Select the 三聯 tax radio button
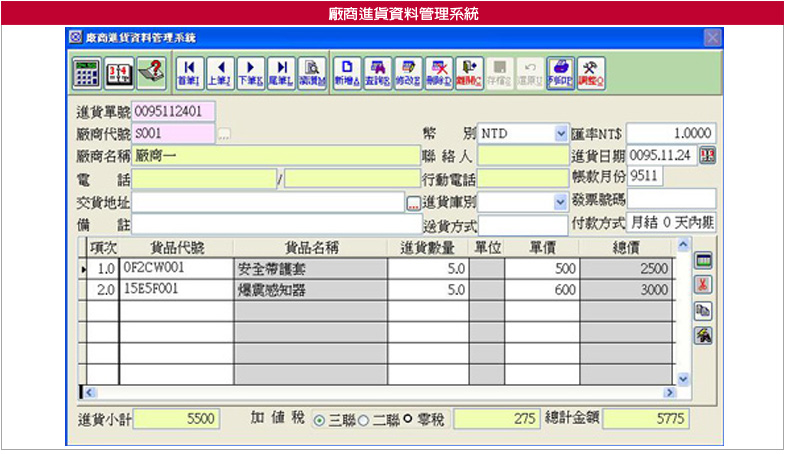Image resolution: width=786 pixels, height=454 pixels. click(x=320, y=419)
